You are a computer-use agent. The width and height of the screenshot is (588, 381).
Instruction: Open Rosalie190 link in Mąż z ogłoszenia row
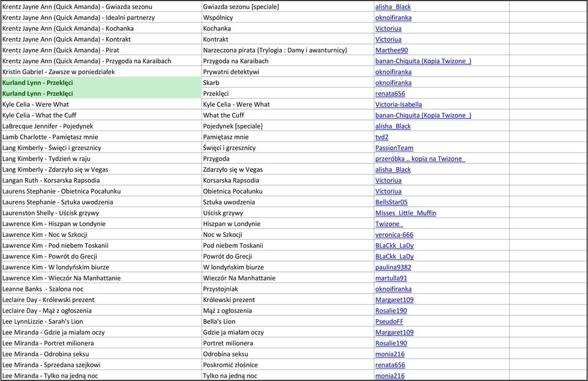click(x=391, y=311)
